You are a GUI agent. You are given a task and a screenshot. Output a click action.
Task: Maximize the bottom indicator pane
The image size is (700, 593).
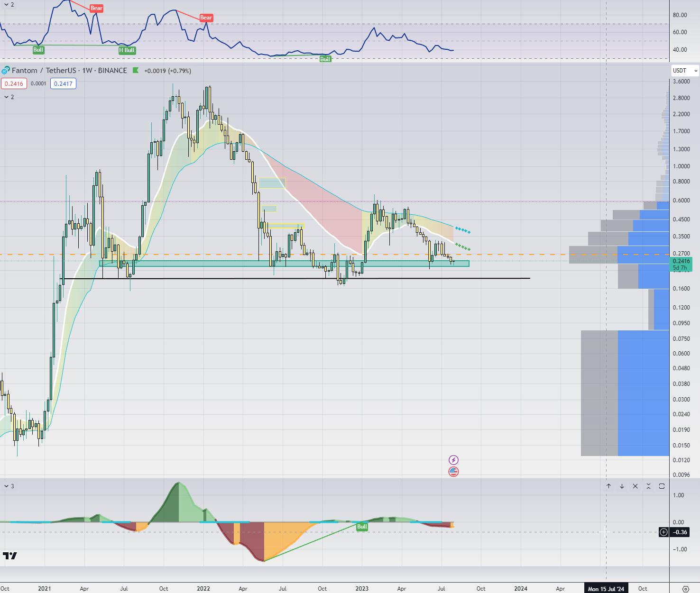[662, 486]
